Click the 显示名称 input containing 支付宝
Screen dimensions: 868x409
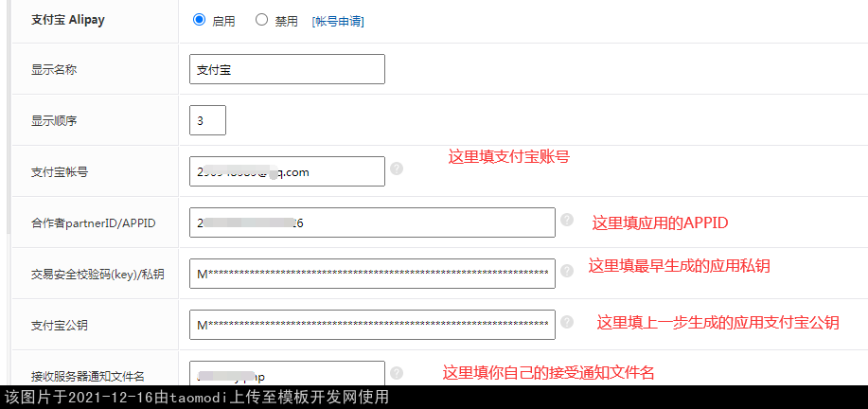click(x=287, y=69)
